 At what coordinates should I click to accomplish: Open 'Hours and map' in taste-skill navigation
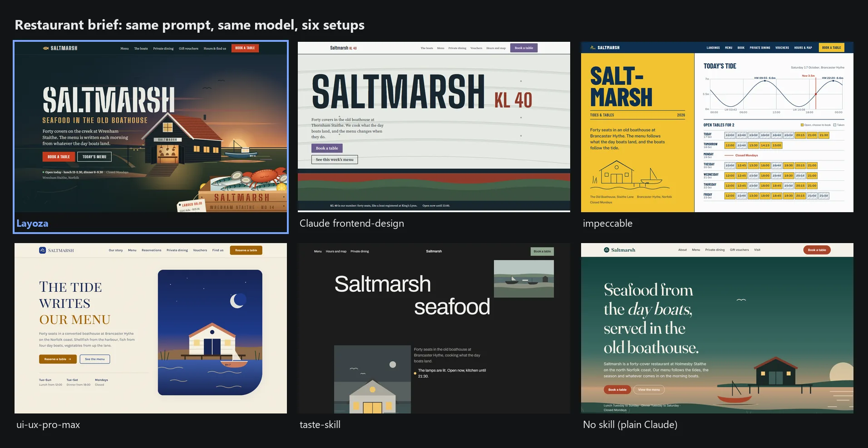pos(336,251)
